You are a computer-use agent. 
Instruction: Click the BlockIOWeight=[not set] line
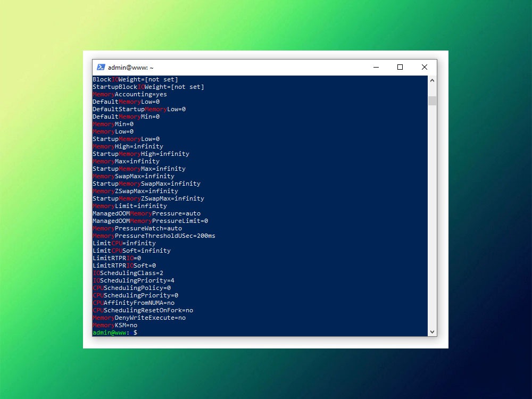point(135,79)
